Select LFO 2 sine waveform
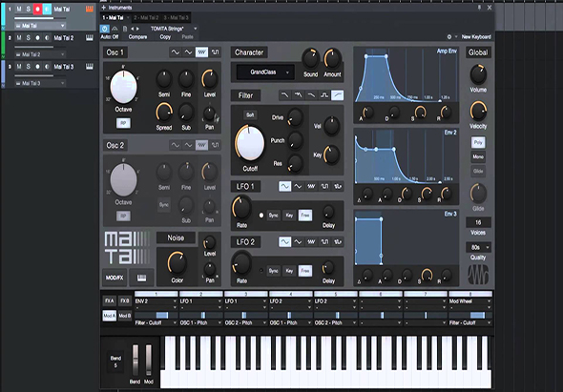The height and width of the screenshot is (392, 563). pyautogui.click(x=284, y=242)
